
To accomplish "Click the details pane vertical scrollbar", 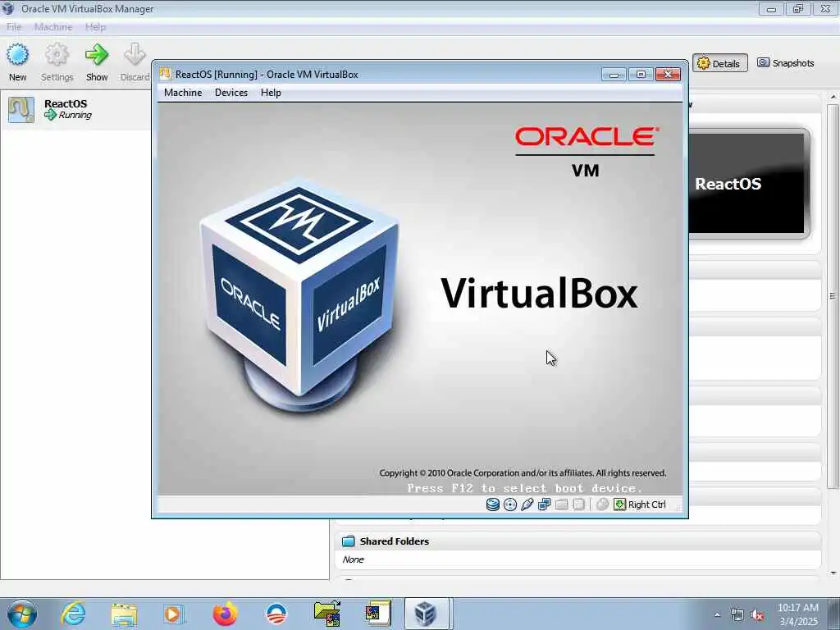I will click(833, 295).
